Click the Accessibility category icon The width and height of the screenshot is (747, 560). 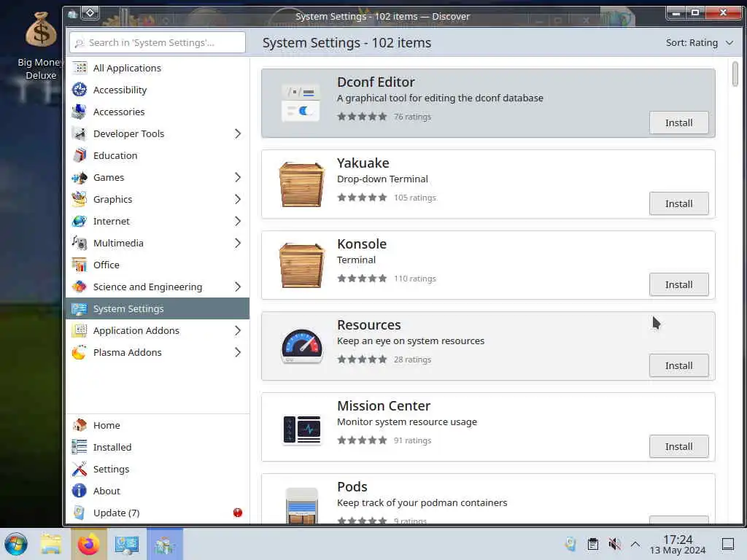(80, 90)
